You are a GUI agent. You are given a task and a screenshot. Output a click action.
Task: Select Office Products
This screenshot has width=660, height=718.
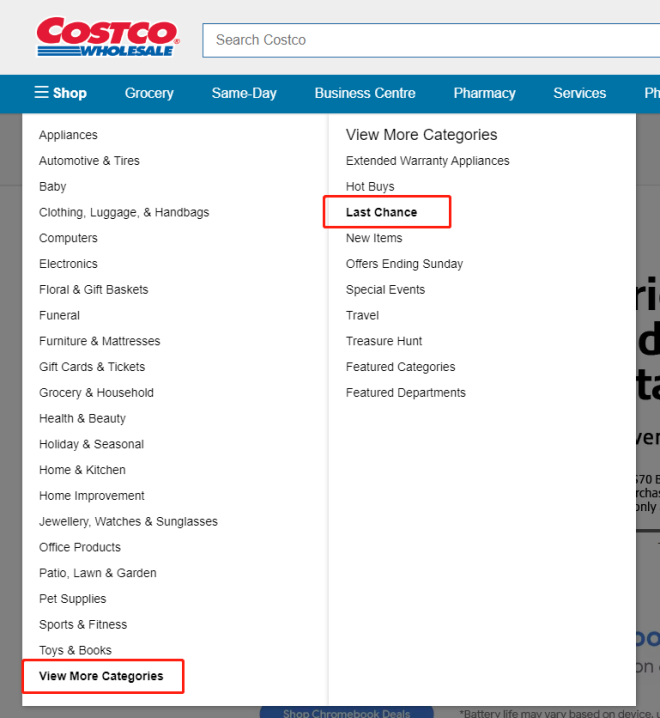pos(80,547)
